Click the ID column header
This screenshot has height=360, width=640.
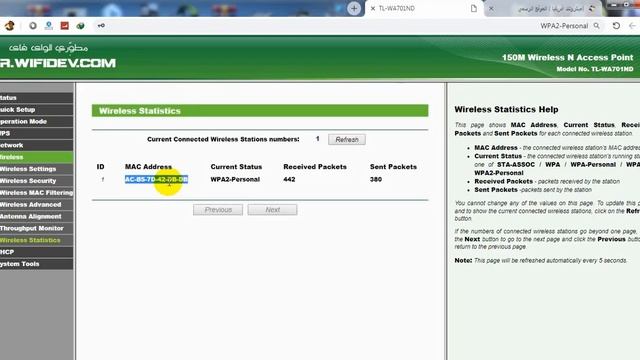(100, 167)
